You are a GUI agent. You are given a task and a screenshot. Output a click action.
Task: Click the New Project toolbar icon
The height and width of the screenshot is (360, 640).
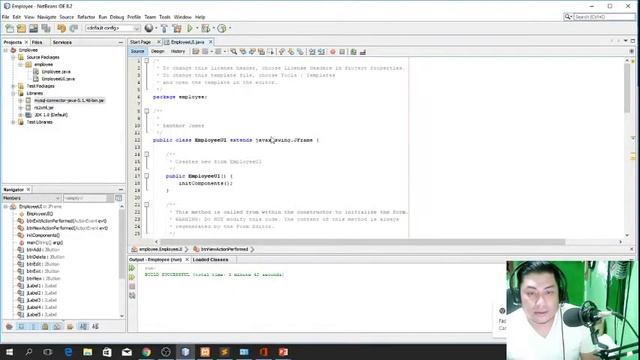click(21, 28)
